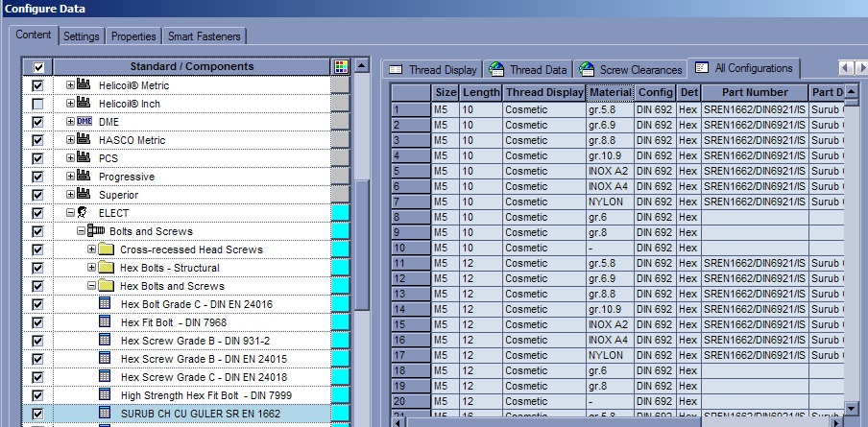Click the Helicoil Inch standard icon

point(84,104)
